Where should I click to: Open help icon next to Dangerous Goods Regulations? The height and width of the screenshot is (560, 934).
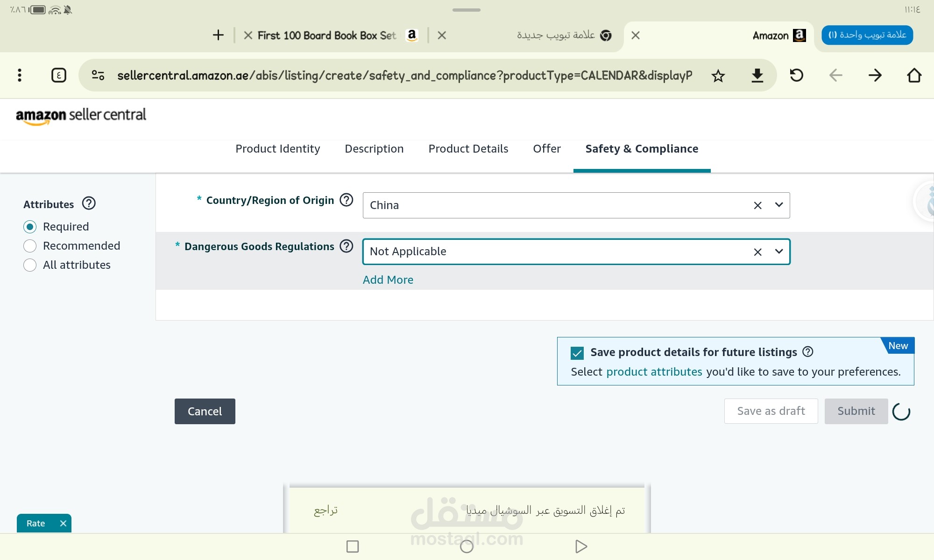[346, 246]
